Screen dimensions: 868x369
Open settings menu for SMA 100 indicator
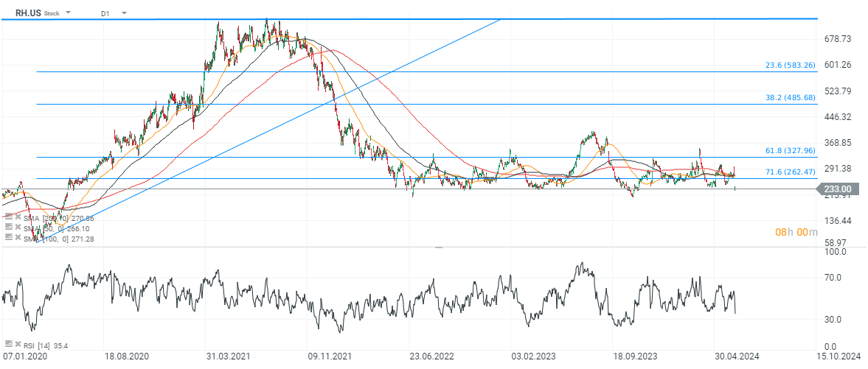[8, 239]
